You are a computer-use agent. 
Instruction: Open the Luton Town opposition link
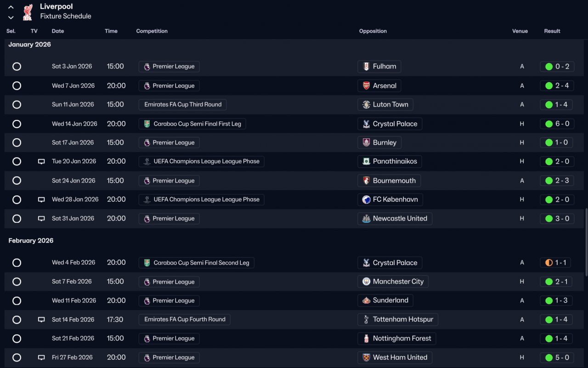pyautogui.click(x=385, y=105)
